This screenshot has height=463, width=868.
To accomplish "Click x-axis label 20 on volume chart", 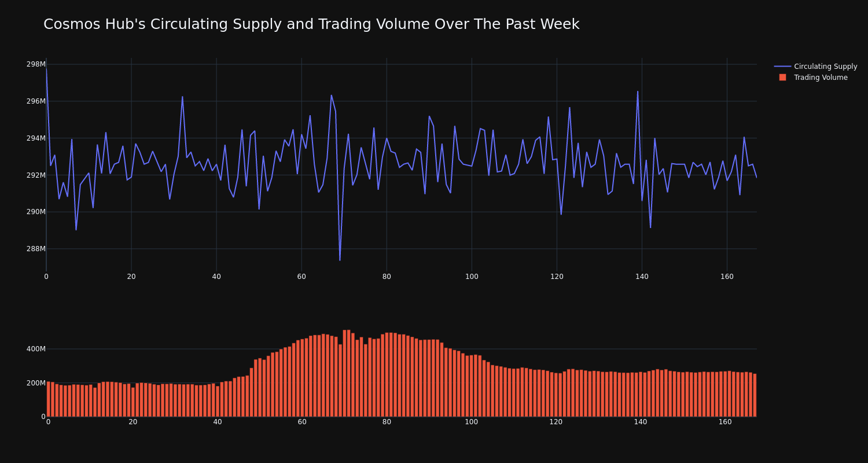I will (x=133, y=422).
